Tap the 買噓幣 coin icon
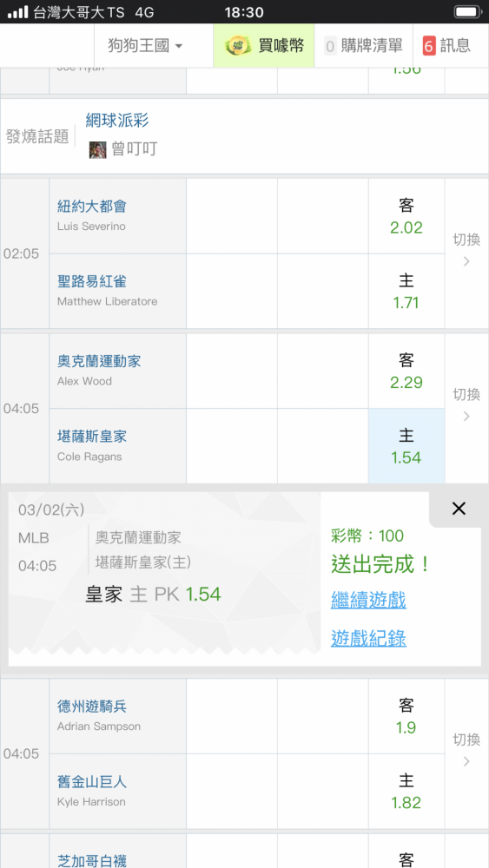 coord(238,45)
